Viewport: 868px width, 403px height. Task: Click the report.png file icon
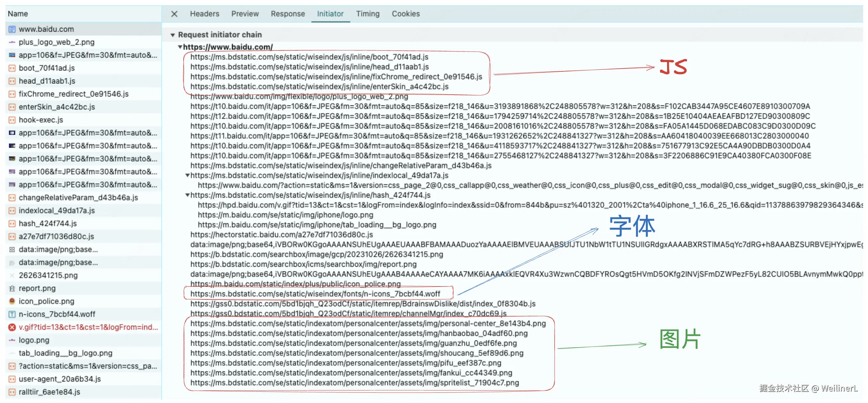(x=12, y=288)
